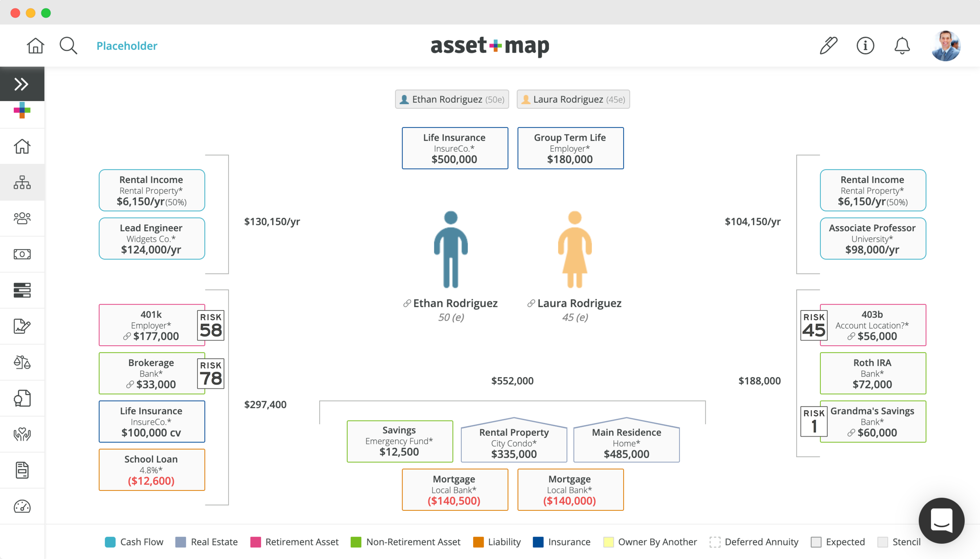
Task: Click the heart-in-hands insurance icon in sidebar
Action: (x=22, y=434)
